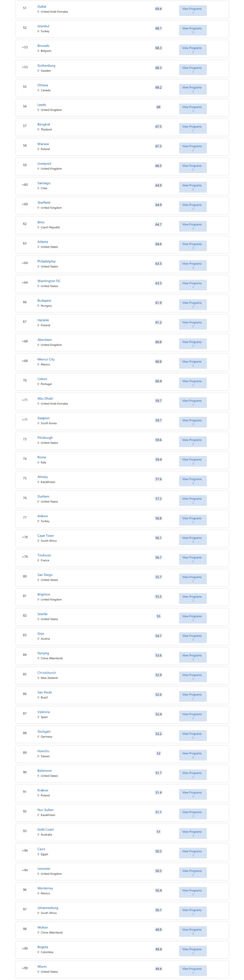This screenshot has height=980, width=244.
Task: Click the location pin icon beside United Arab Emirates under Dubai
Action: tap(38, 12)
